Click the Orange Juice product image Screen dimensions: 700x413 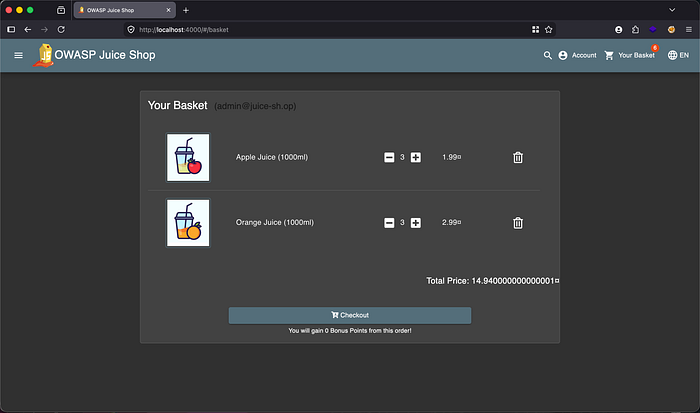188,223
